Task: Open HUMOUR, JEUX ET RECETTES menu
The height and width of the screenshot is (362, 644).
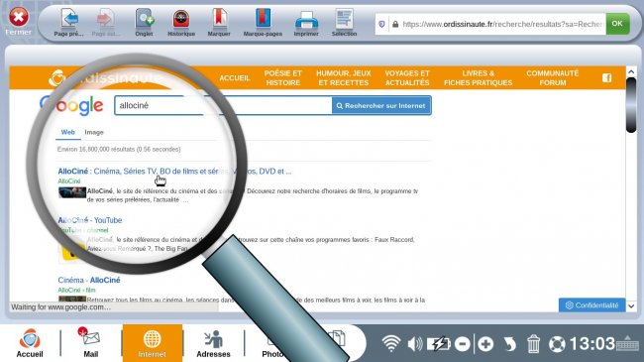Action: click(x=344, y=78)
